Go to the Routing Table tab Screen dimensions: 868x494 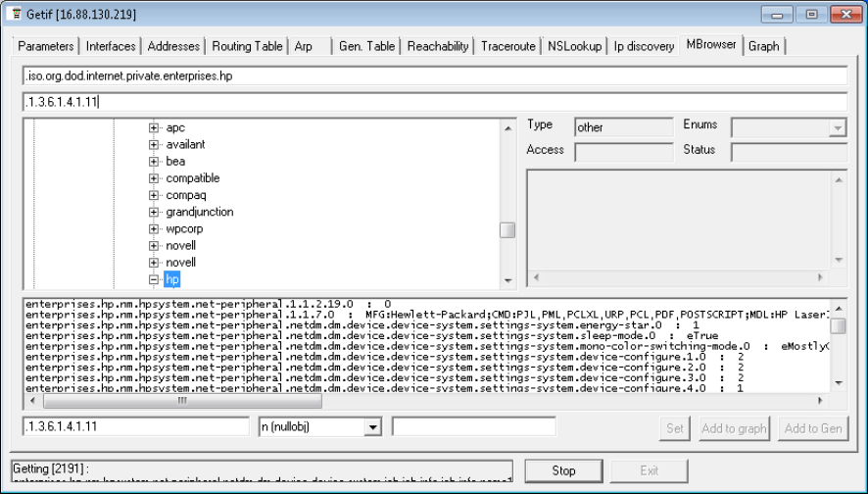click(247, 46)
